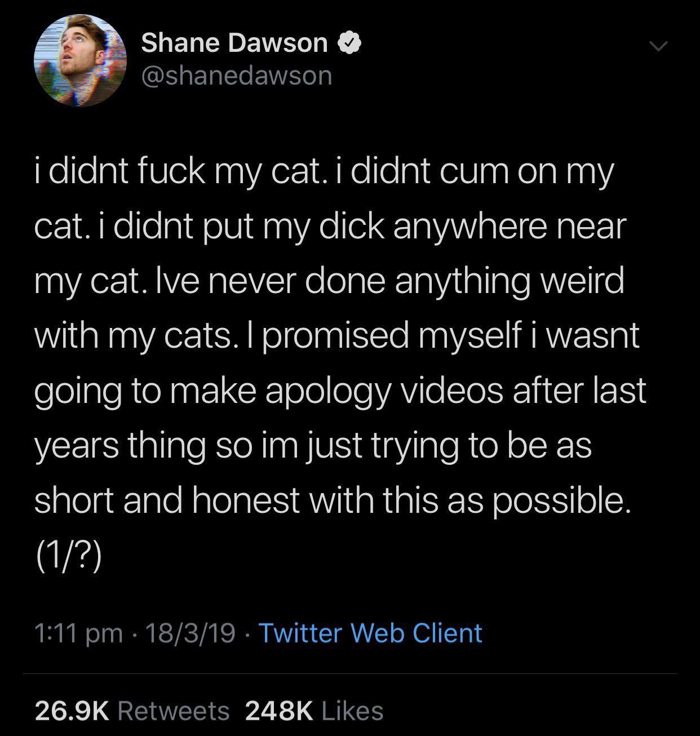Click the 26.9K Retweets count
700x736 pixels.
pyautogui.click(x=73, y=711)
